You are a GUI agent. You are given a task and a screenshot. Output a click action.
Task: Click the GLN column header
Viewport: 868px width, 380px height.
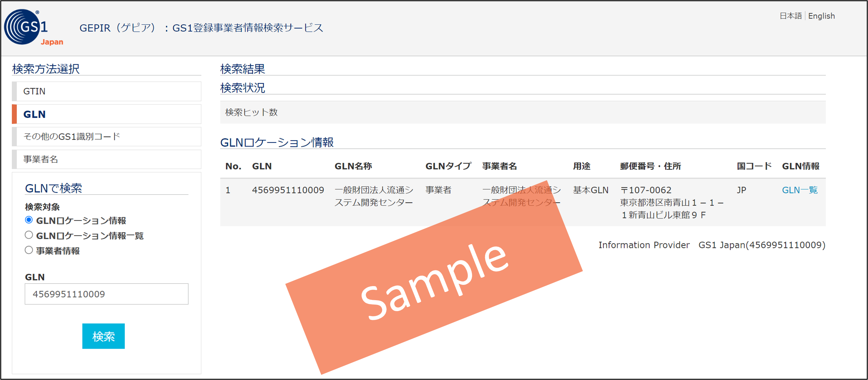[x=262, y=166]
